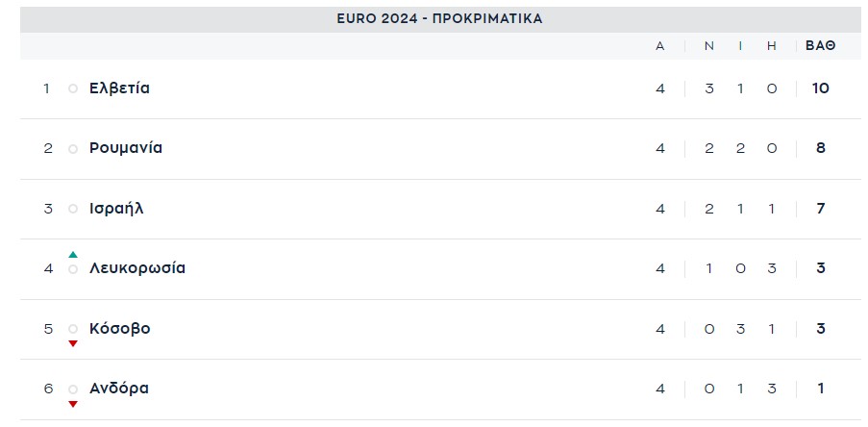Select the Ισραήλ team name
This screenshot has height=427, width=868.
click(x=116, y=209)
